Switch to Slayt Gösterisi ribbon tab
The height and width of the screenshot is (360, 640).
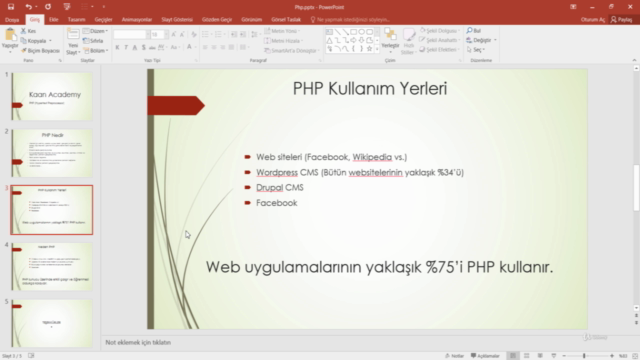[177, 20]
